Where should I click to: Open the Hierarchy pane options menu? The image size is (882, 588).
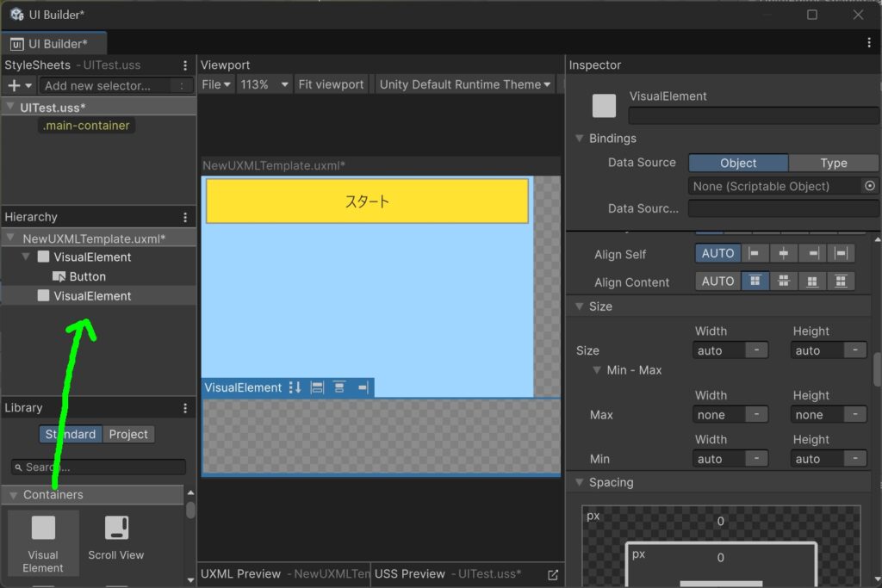[185, 217]
